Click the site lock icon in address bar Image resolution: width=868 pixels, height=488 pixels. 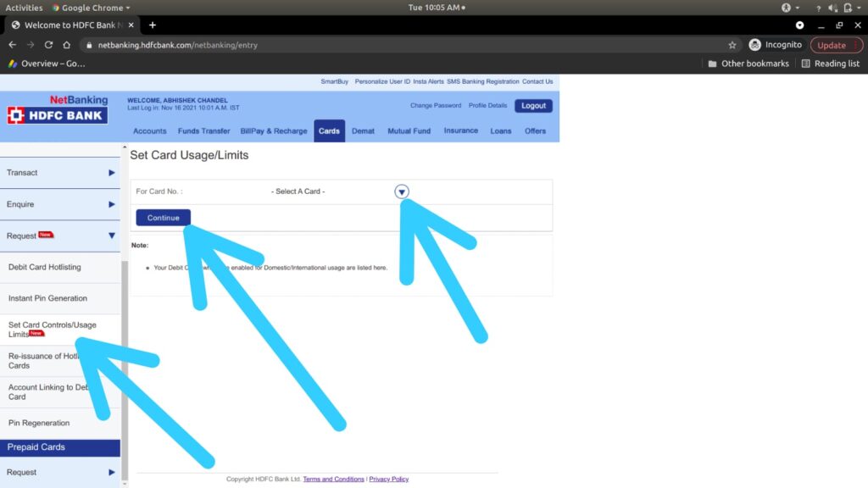tap(88, 46)
